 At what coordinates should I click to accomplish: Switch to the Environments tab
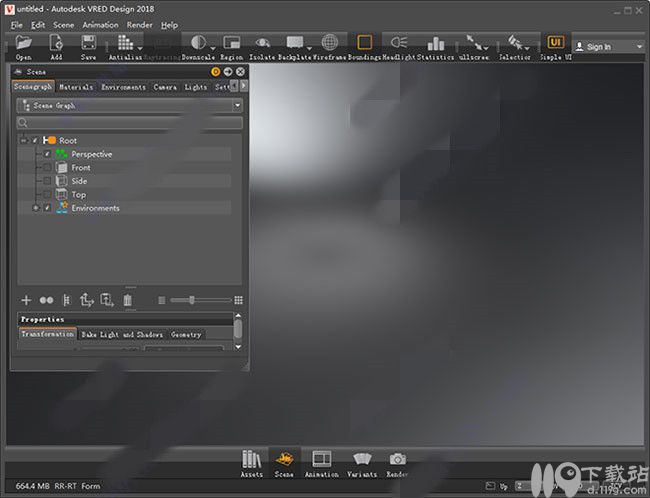click(124, 87)
